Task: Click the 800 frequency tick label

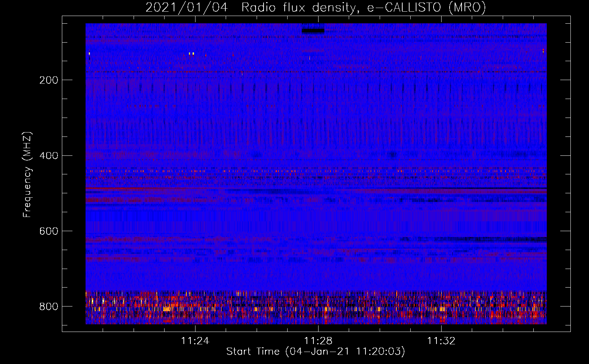Action: pyautogui.click(x=49, y=306)
